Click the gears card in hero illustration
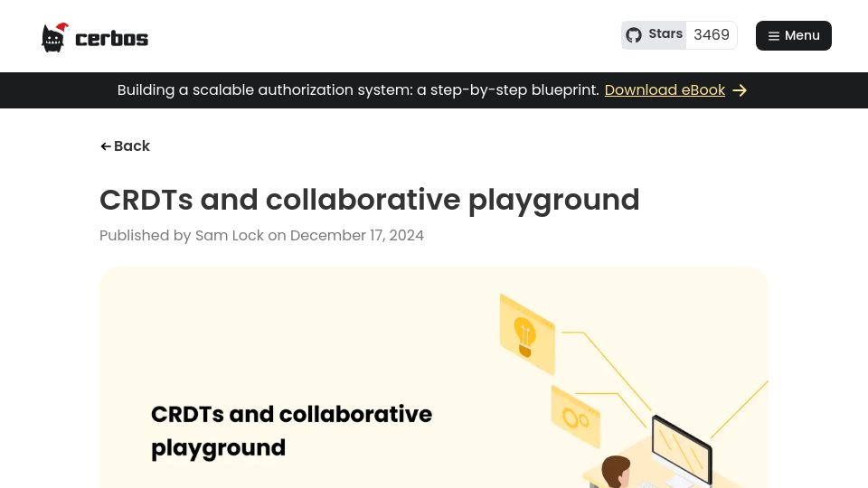868x488 pixels. coord(576,417)
